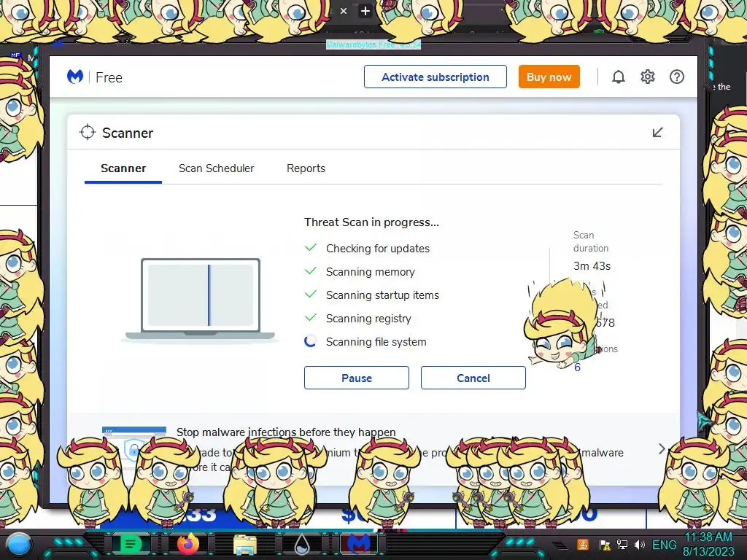The width and height of the screenshot is (747, 560).
Task: Open File Explorer from the taskbar
Action: pyautogui.click(x=245, y=545)
